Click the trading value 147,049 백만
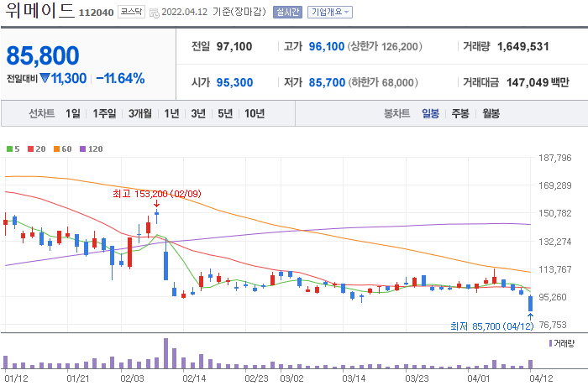This screenshot has width=588, height=391. click(538, 82)
